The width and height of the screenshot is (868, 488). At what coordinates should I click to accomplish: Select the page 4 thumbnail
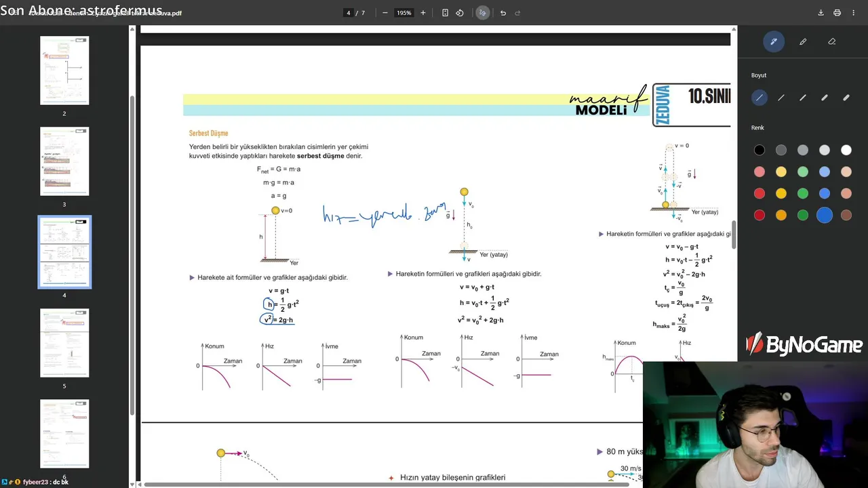(64, 252)
